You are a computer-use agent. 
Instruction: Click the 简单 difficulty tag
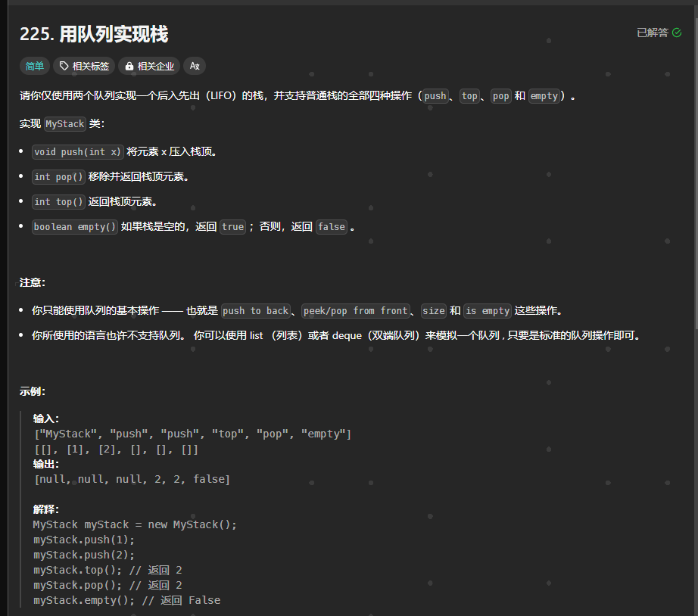tap(34, 67)
